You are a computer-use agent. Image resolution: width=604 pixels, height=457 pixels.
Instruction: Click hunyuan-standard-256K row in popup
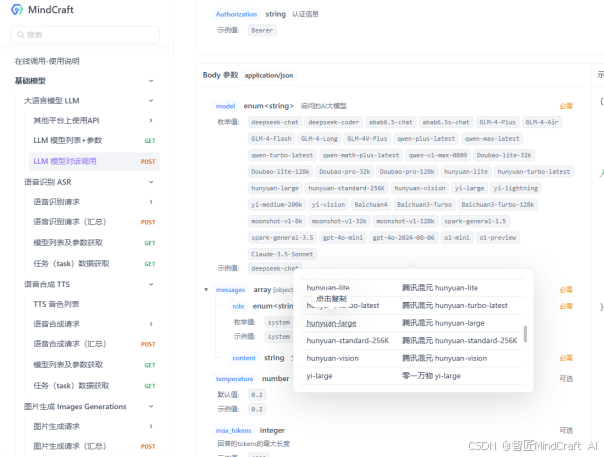click(x=412, y=341)
